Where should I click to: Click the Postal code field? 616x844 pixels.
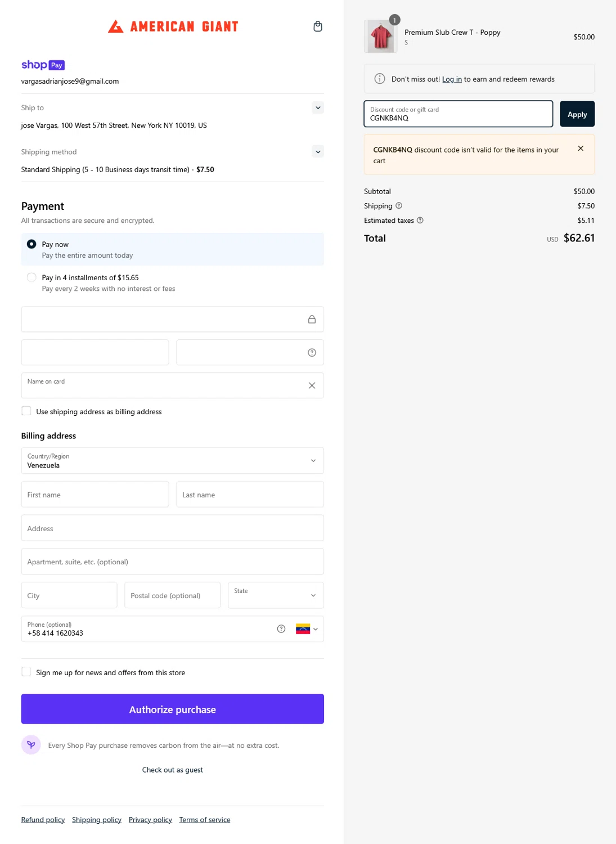click(x=172, y=595)
